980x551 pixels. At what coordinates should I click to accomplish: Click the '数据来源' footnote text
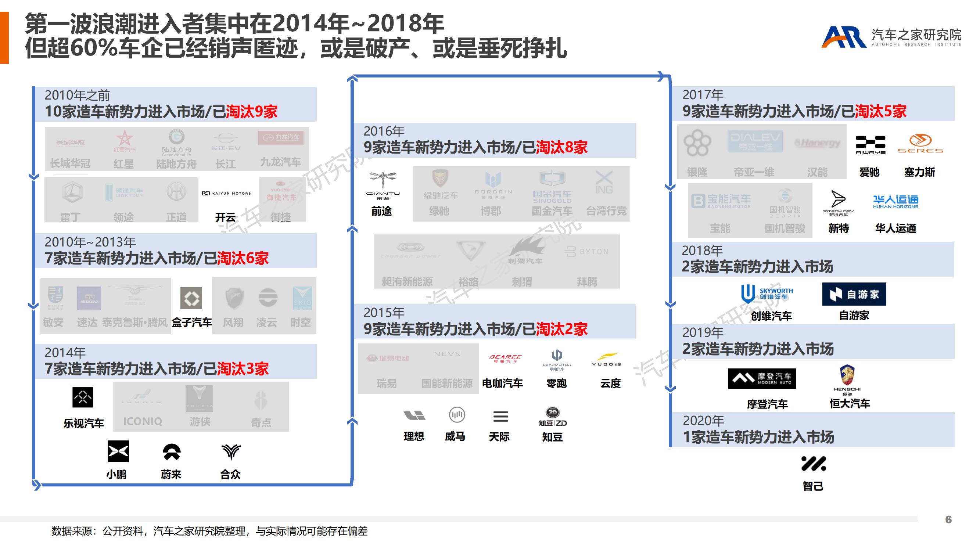click(209, 531)
